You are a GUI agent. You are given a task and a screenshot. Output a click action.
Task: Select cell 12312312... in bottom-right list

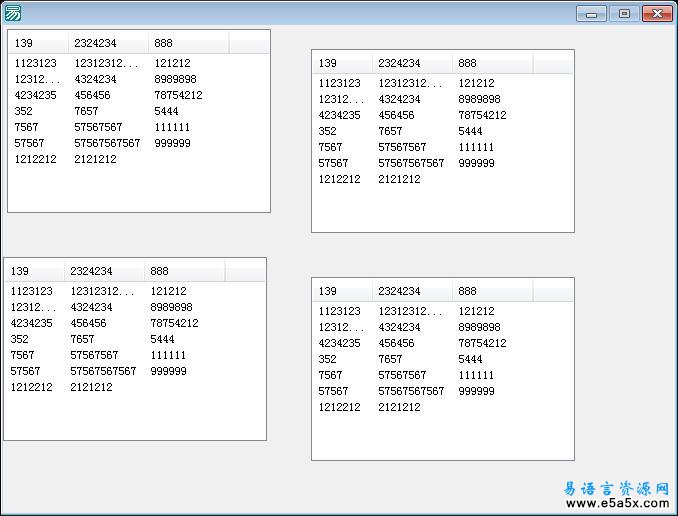(x=410, y=311)
